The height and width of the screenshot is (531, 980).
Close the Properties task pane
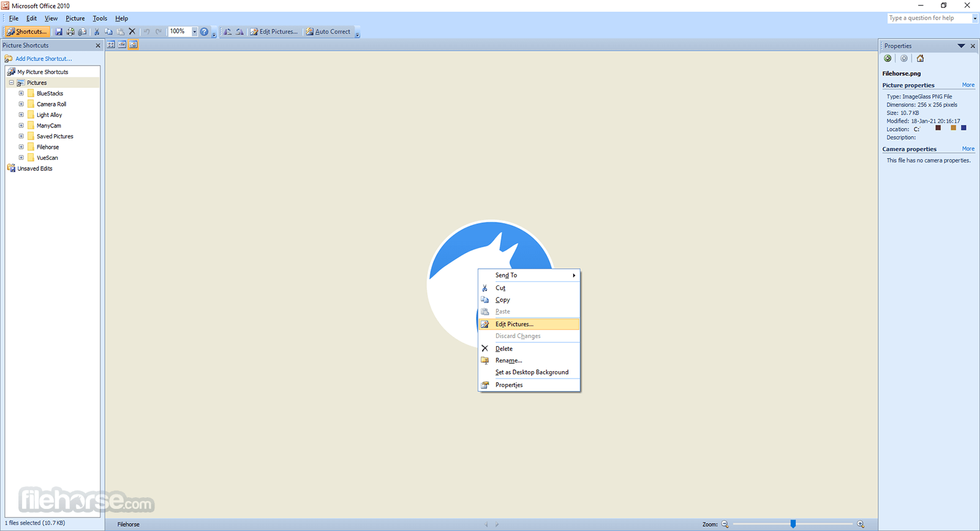973,46
